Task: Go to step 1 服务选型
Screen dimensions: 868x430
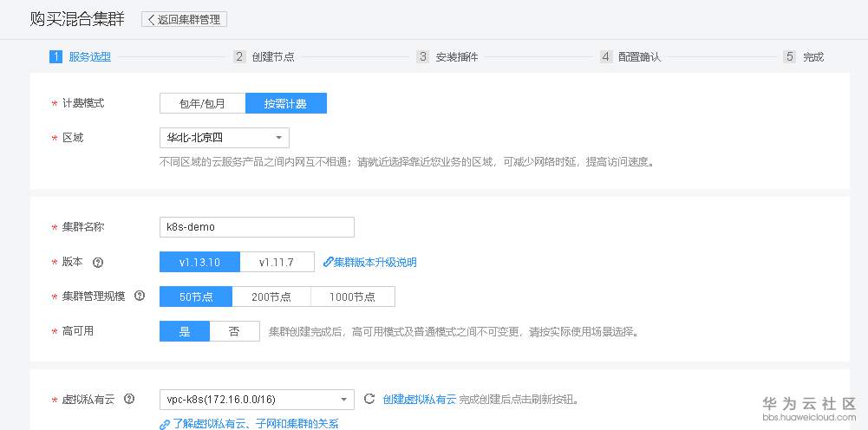Action: 81,56
